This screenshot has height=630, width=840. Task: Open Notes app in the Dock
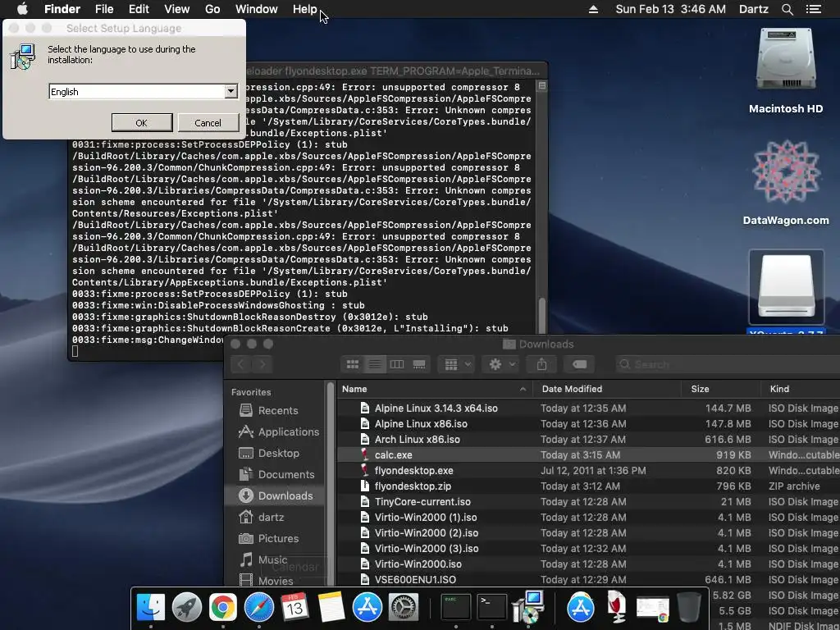pyautogui.click(x=331, y=607)
